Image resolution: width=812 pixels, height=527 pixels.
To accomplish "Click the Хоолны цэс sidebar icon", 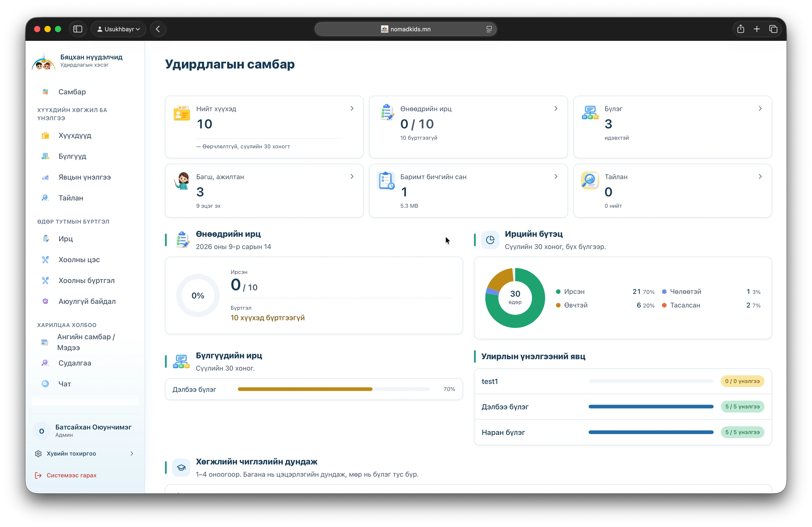I will [x=45, y=260].
